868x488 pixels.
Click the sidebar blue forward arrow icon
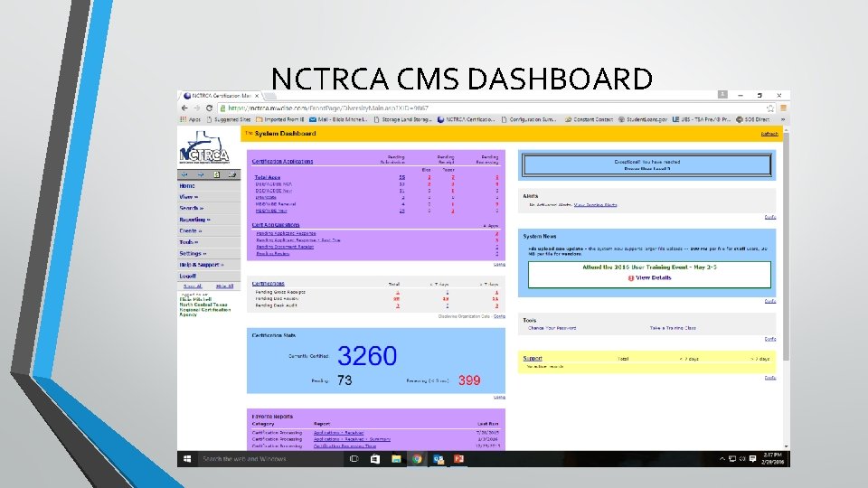[x=201, y=174]
